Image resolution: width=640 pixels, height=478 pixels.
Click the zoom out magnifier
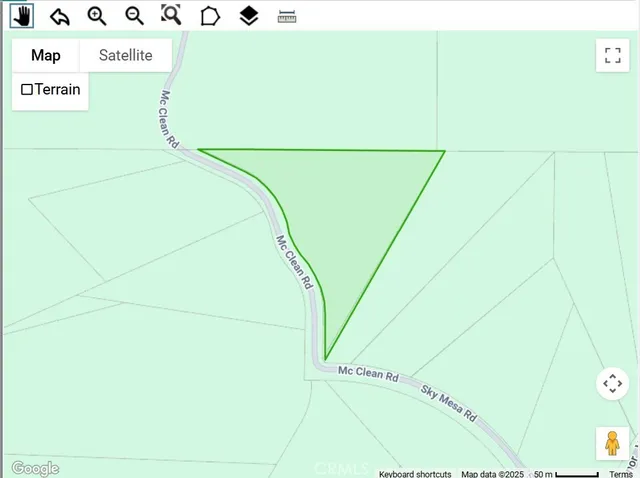[134, 15]
